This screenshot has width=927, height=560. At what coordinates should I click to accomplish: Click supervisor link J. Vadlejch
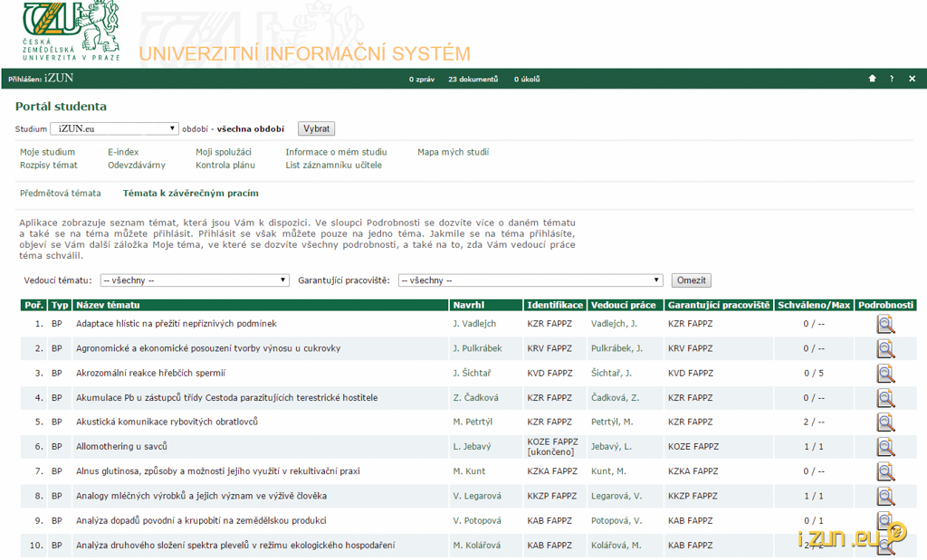pos(474,324)
